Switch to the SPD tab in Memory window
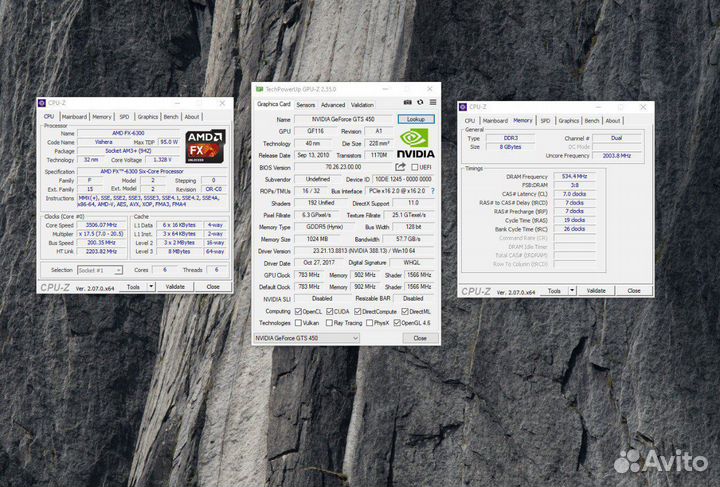 545,120
